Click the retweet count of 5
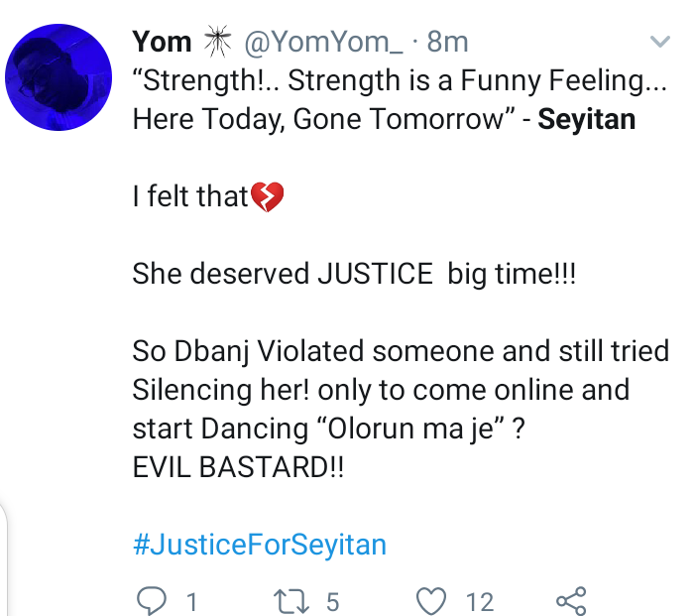The image size is (695, 616). [x=332, y=601]
